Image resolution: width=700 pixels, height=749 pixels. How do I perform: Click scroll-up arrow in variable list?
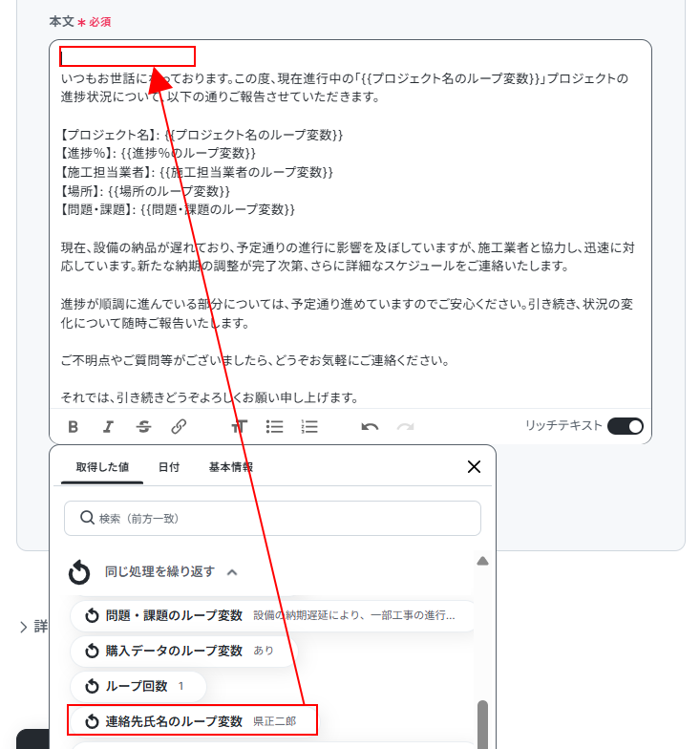pyautogui.click(x=482, y=561)
